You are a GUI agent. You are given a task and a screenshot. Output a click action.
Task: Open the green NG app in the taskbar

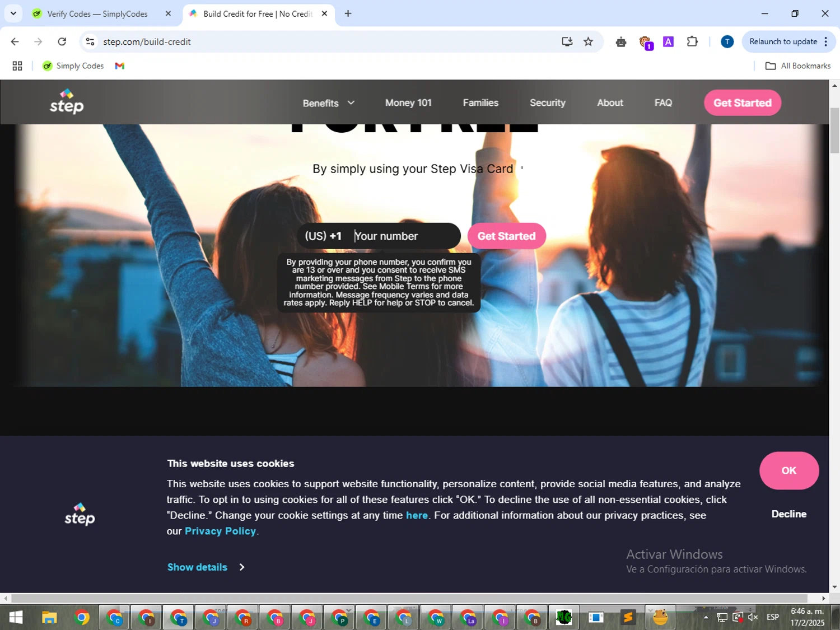pyautogui.click(x=564, y=617)
